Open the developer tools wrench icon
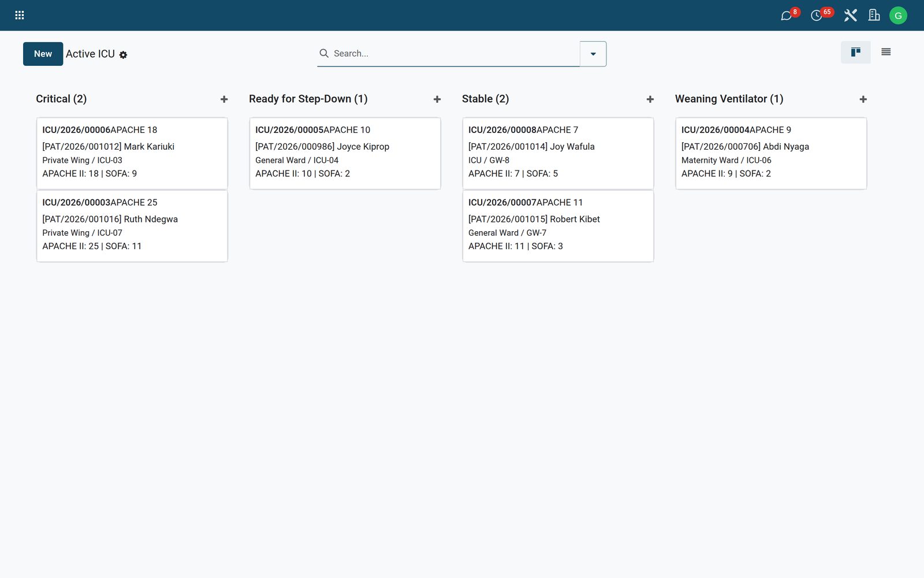Image resolution: width=924 pixels, height=578 pixels. (x=850, y=15)
